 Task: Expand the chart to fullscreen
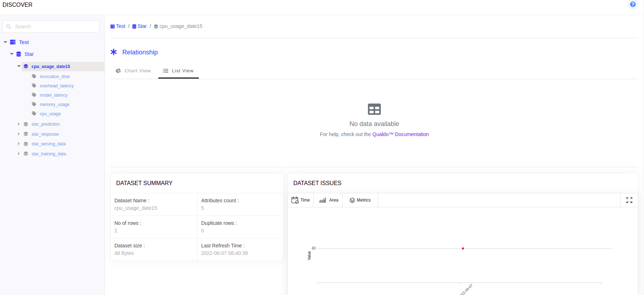(629, 200)
